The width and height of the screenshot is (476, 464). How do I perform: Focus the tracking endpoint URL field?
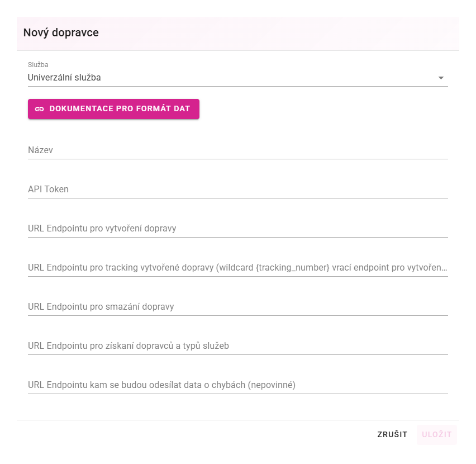(x=237, y=268)
